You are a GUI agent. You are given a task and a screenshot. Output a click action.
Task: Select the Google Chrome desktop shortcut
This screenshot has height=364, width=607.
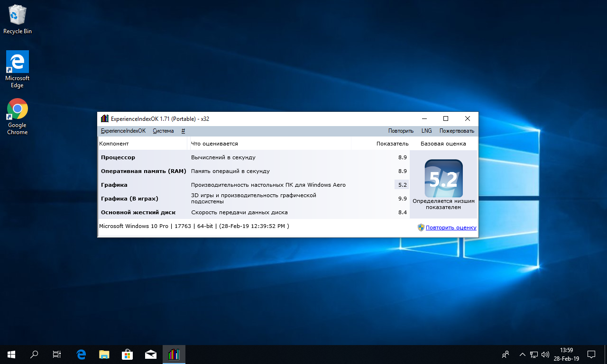point(18,117)
